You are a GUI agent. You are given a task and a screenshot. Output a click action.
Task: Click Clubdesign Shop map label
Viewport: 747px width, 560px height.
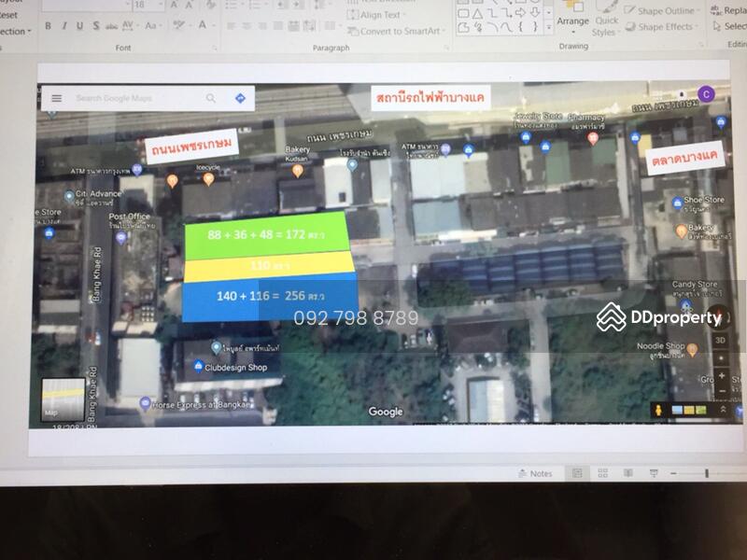point(235,367)
